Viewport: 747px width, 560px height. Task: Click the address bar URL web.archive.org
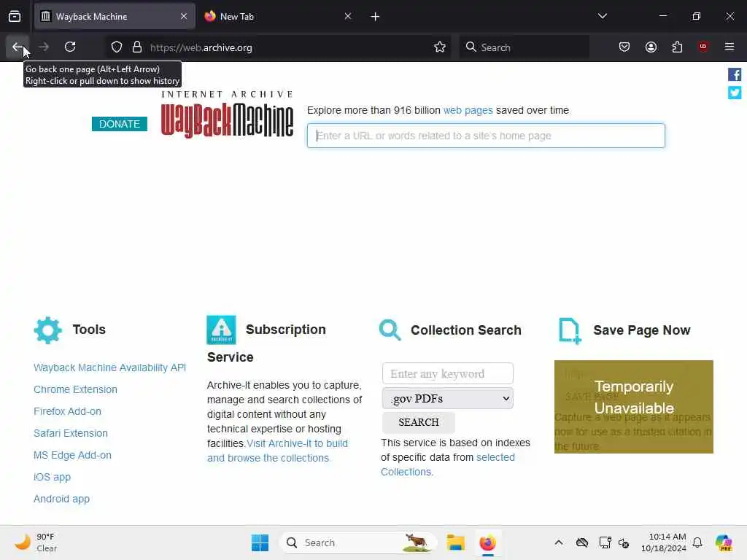point(201,47)
